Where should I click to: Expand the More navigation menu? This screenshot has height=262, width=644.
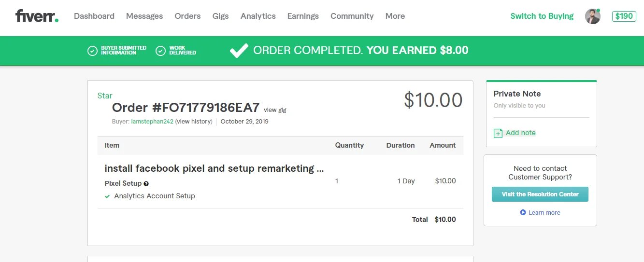tap(395, 16)
